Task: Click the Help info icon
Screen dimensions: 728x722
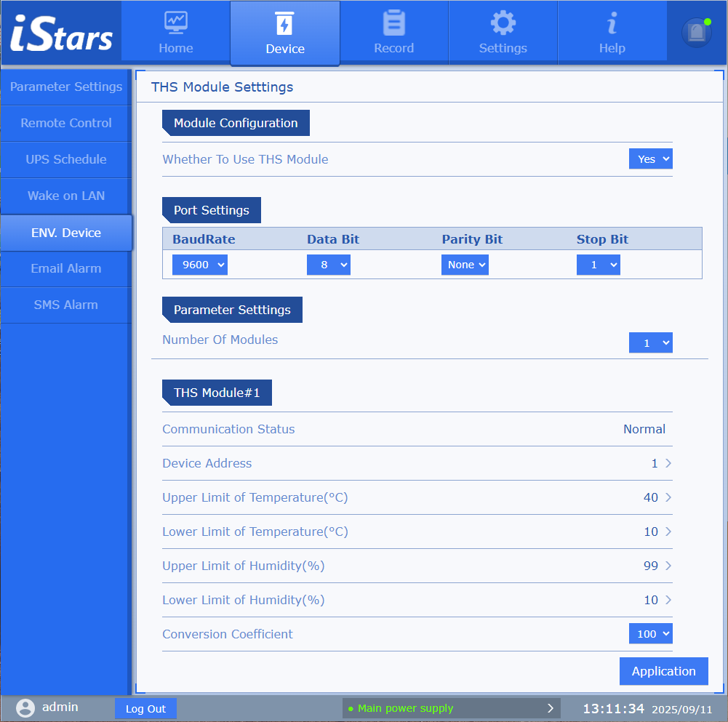Action: coord(612,23)
